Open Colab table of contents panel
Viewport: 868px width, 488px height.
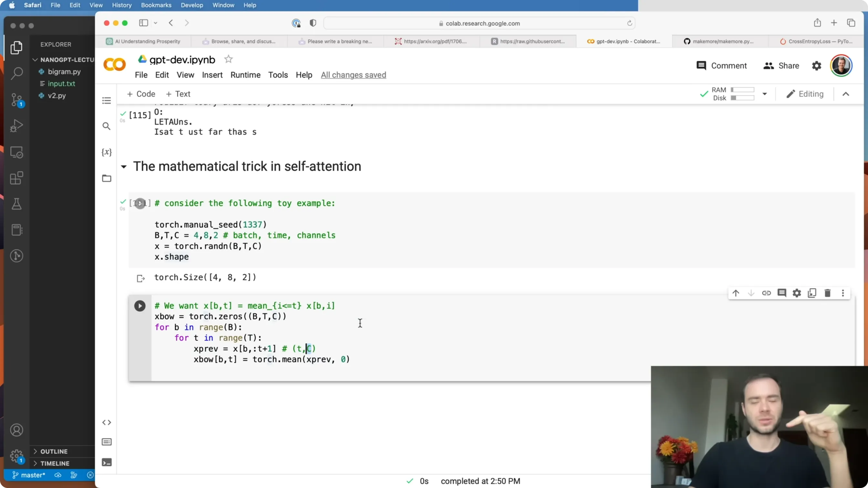pos(107,100)
